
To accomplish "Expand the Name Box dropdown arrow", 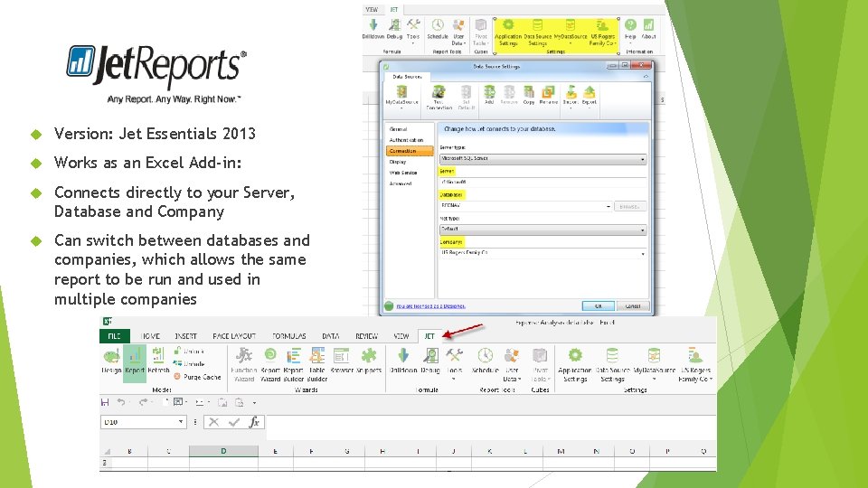I will coord(181,422).
